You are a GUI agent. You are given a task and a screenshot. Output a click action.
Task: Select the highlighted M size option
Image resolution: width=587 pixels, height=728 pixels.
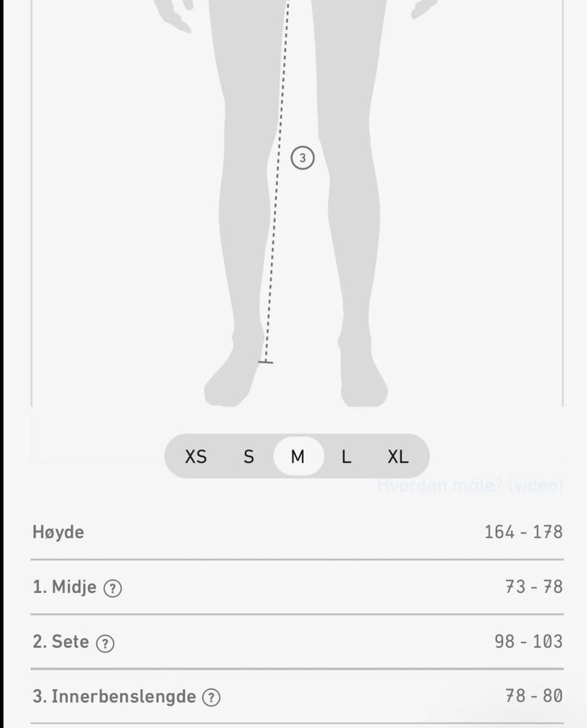298,457
